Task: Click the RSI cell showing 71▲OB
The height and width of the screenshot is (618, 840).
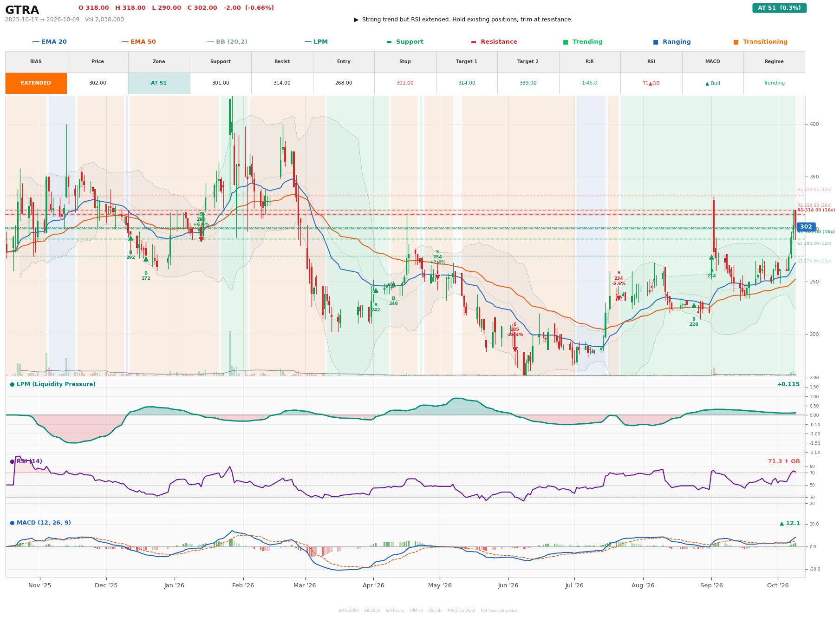Action: click(651, 83)
